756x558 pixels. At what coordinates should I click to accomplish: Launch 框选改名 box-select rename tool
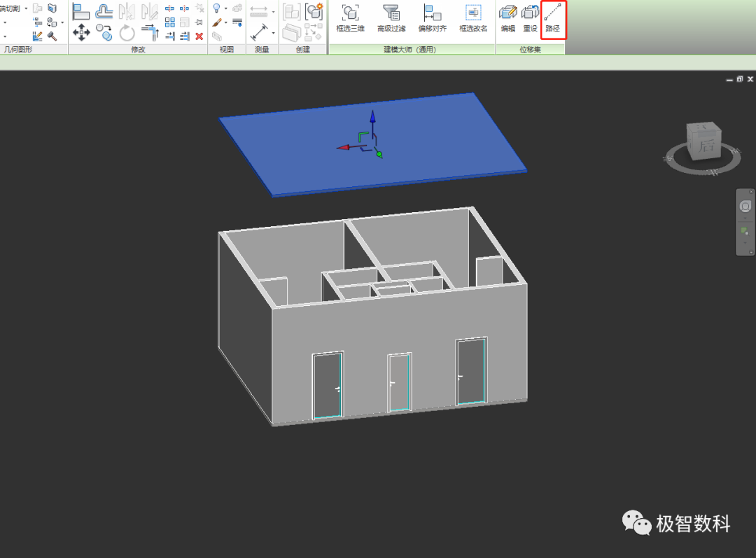(x=473, y=18)
